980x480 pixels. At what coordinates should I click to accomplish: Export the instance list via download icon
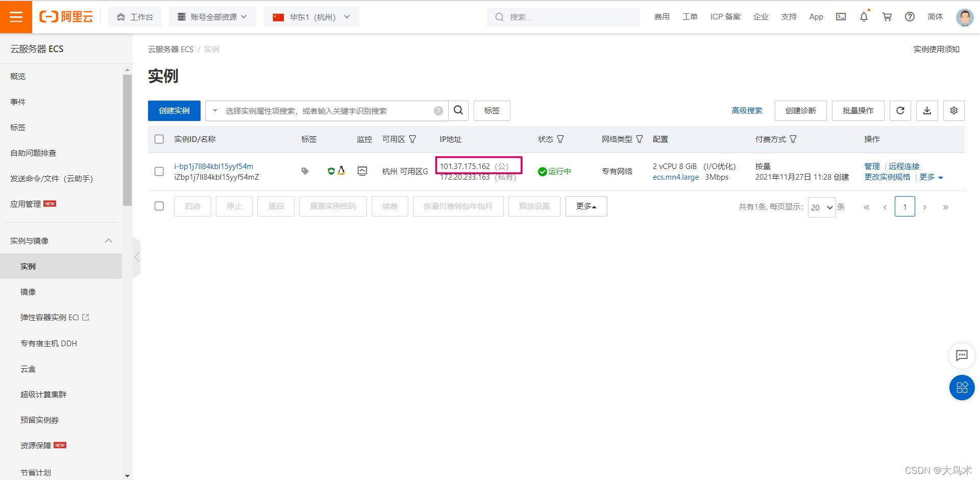(x=927, y=110)
